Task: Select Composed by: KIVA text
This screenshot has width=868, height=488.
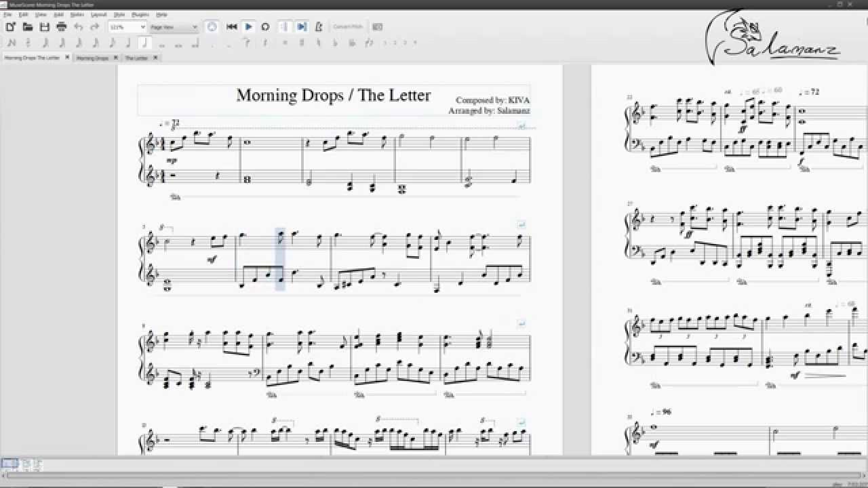Action: pyautogui.click(x=493, y=100)
